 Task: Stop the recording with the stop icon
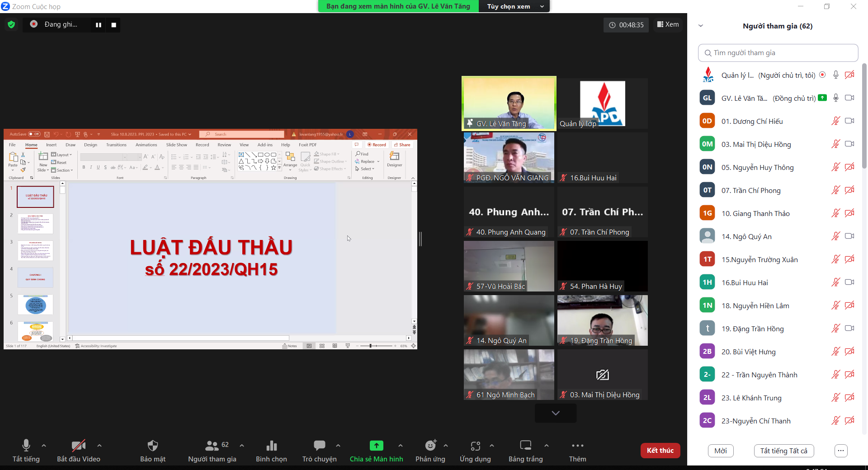tap(114, 25)
